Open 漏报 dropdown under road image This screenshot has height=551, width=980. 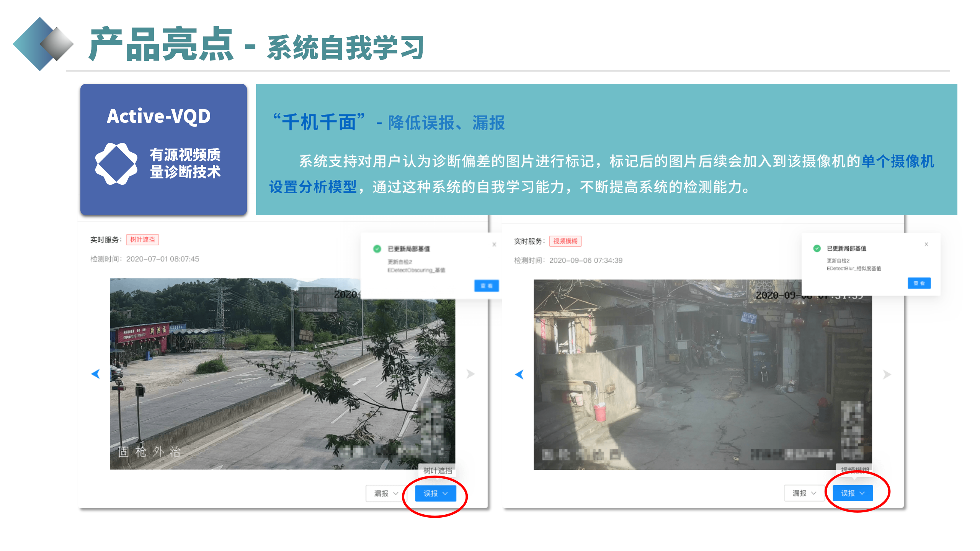point(386,494)
